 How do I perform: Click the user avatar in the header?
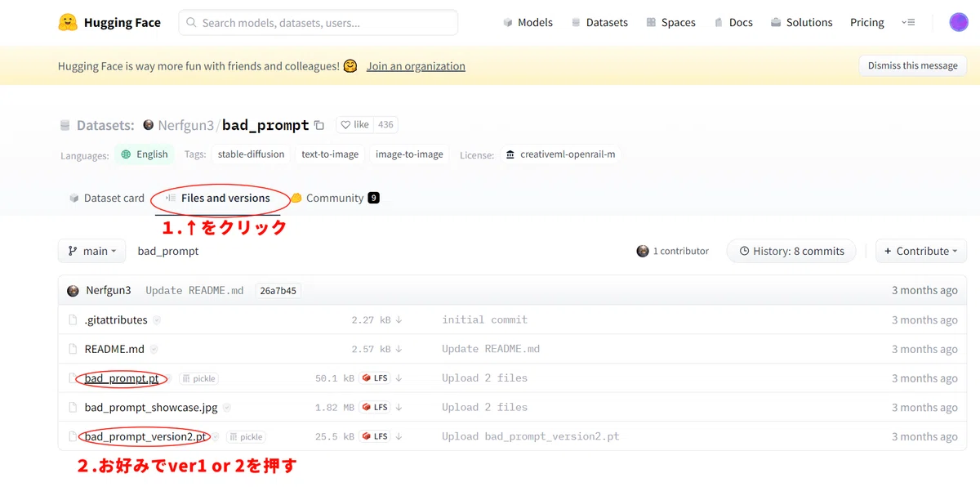tap(959, 22)
